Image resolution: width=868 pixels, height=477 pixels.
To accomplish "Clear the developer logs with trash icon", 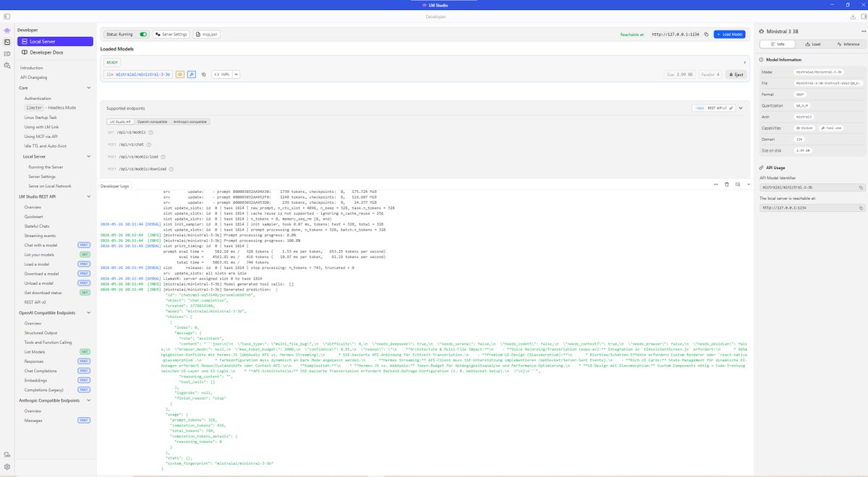I will [x=727, y=184].
